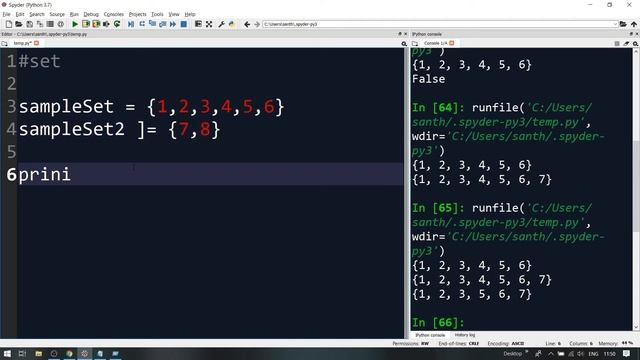The image size is (640, 360).
Task: Open the Source menu
Action: click(57, 14)
